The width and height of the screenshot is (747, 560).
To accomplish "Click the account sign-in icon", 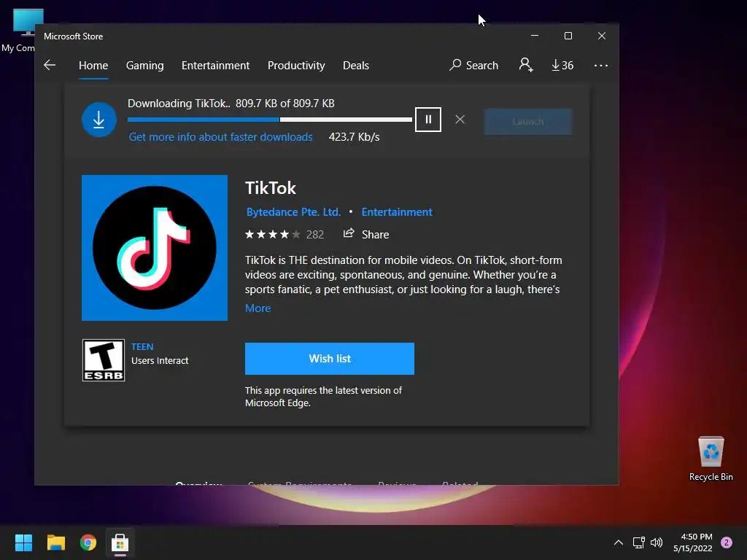I will tap(526, 65).
